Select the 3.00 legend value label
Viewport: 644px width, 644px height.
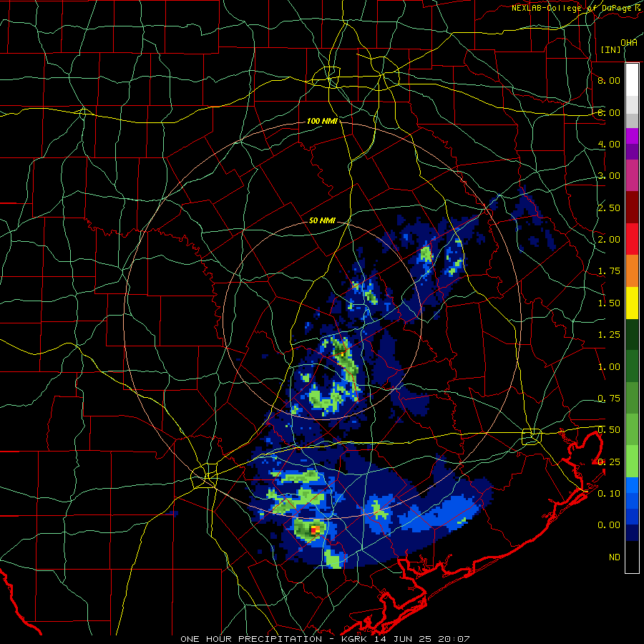click(609, 176)
